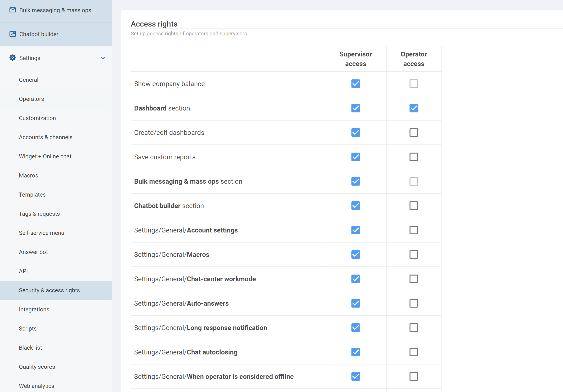Enable Operator access for Create/edit dashboards
563x392 pixels.
[x=413, y=133]
